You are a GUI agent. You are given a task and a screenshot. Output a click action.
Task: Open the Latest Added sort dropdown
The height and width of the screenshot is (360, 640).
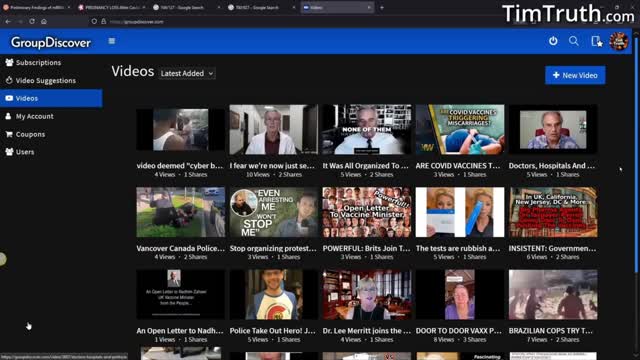click(187, 73)
